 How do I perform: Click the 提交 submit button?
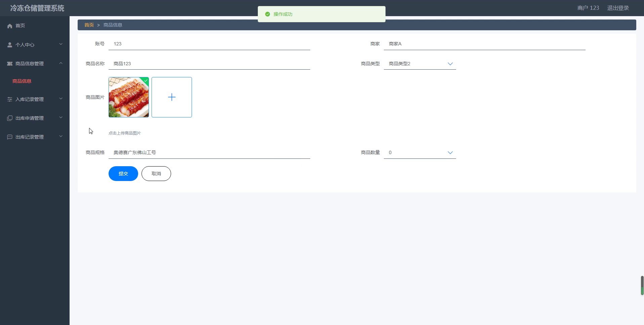(x=123, y=174)
